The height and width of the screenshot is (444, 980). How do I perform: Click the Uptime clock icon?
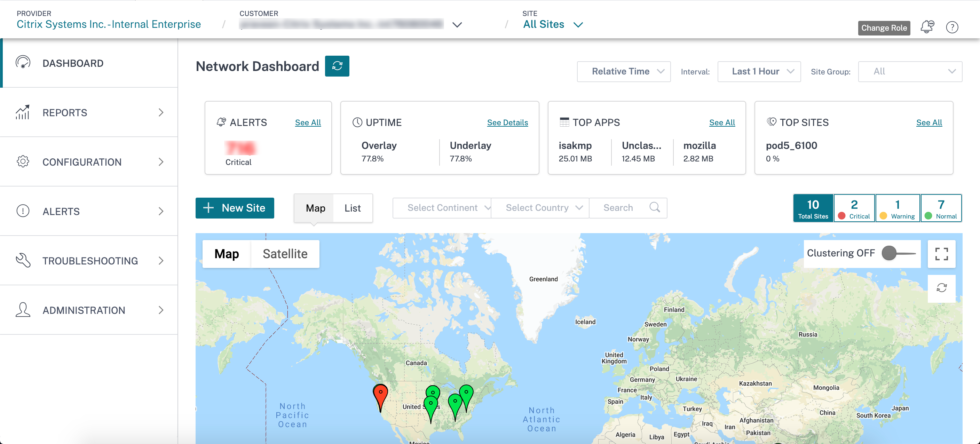tap(357, 122)
